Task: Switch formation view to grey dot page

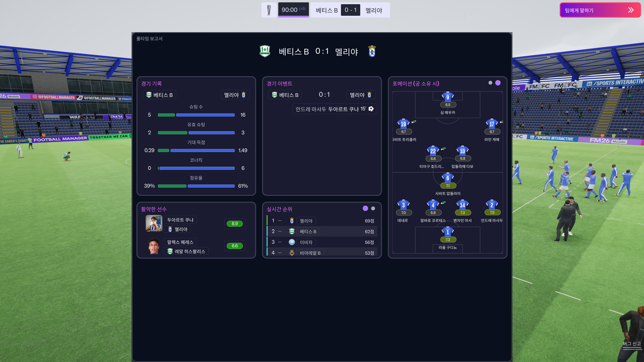Action: pyautogui.click(x=490, y=83)
